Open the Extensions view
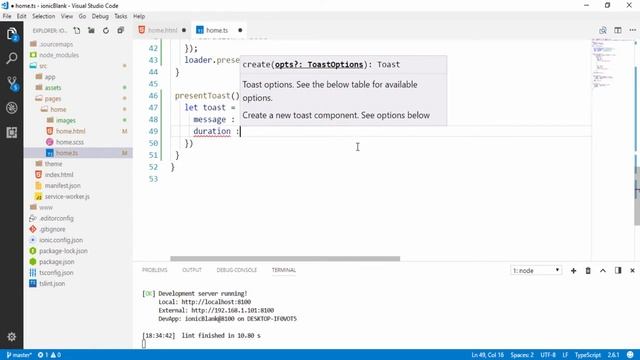 click(x=12, y=132)
